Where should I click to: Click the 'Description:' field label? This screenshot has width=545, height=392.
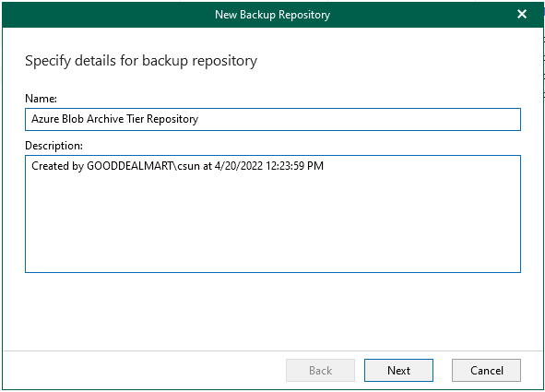[53, 146]
